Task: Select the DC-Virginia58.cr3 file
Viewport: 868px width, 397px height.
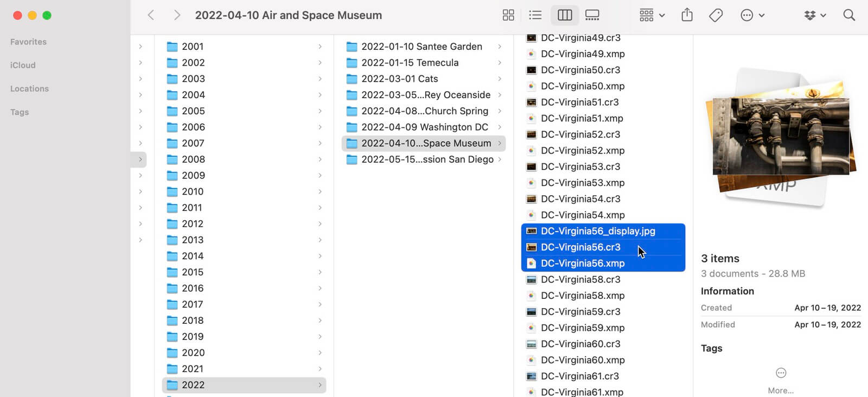Action: coord(580,279)
